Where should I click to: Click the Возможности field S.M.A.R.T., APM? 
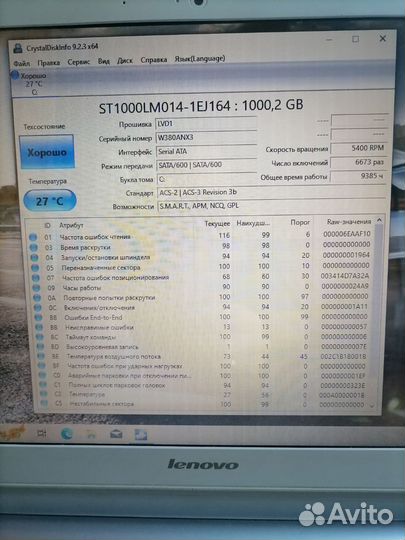(x=271, y=206)
